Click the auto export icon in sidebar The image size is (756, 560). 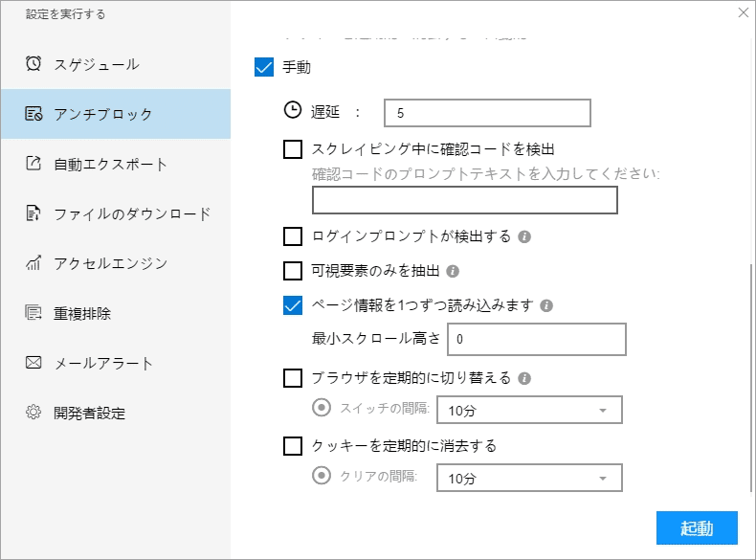tap(33, 164)
